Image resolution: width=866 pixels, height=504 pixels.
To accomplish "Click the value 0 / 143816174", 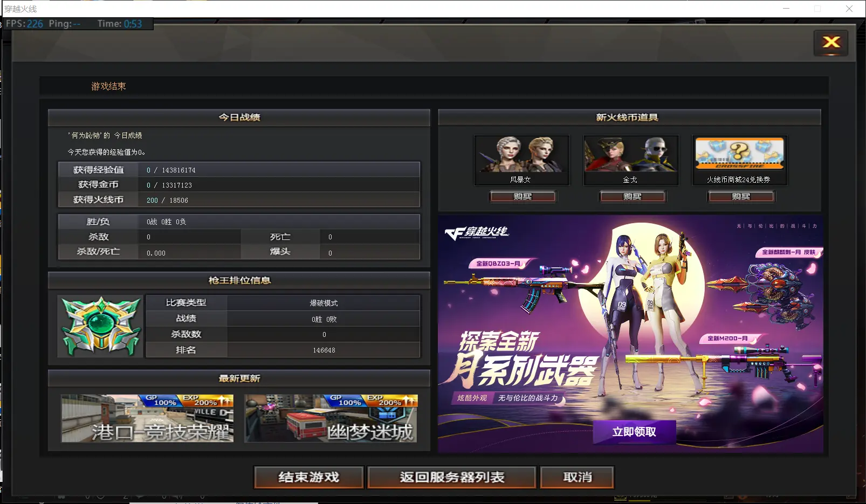I will pyautogui.click(x=171, y=170).
